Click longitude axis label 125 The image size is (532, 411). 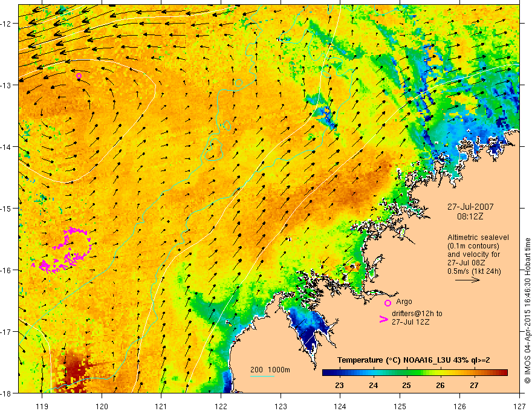pyautogui.click(x=400, y=406)
